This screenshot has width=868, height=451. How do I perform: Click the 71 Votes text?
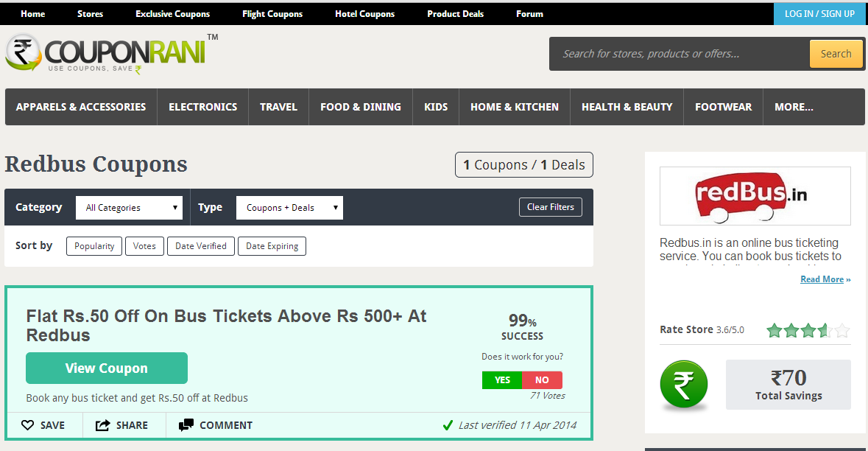pos(548,396)
